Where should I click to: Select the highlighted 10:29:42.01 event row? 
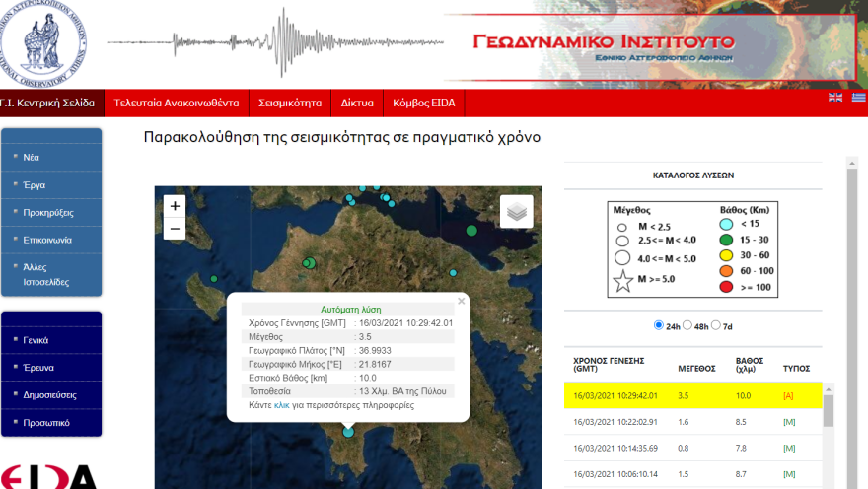(x=693, y=395)
